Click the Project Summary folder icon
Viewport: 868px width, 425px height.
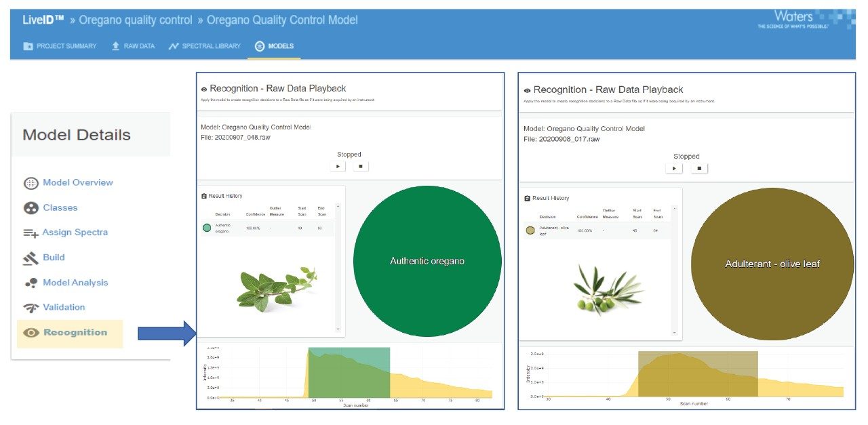click(28, 46)
